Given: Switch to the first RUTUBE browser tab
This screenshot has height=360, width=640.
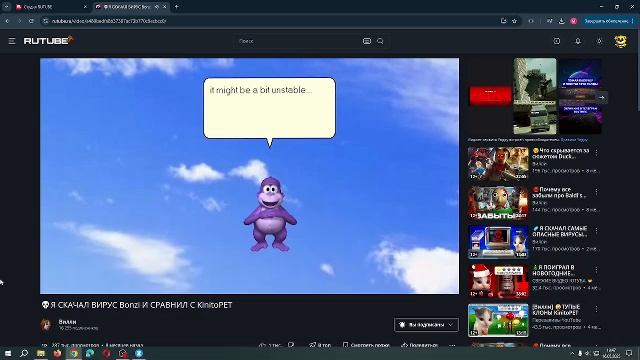Looking at the screenshot, I should (51, 7).
